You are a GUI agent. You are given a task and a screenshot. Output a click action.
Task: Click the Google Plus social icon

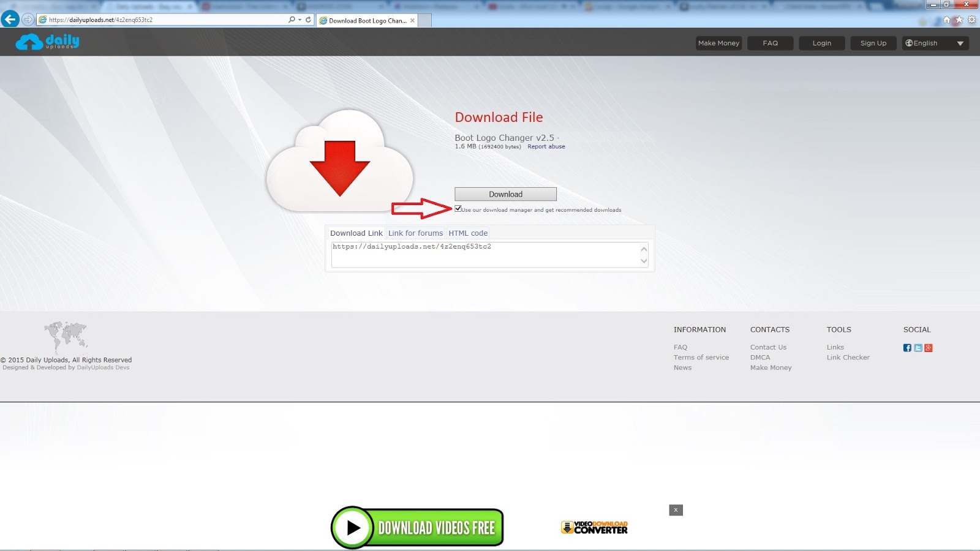(929, 348)
